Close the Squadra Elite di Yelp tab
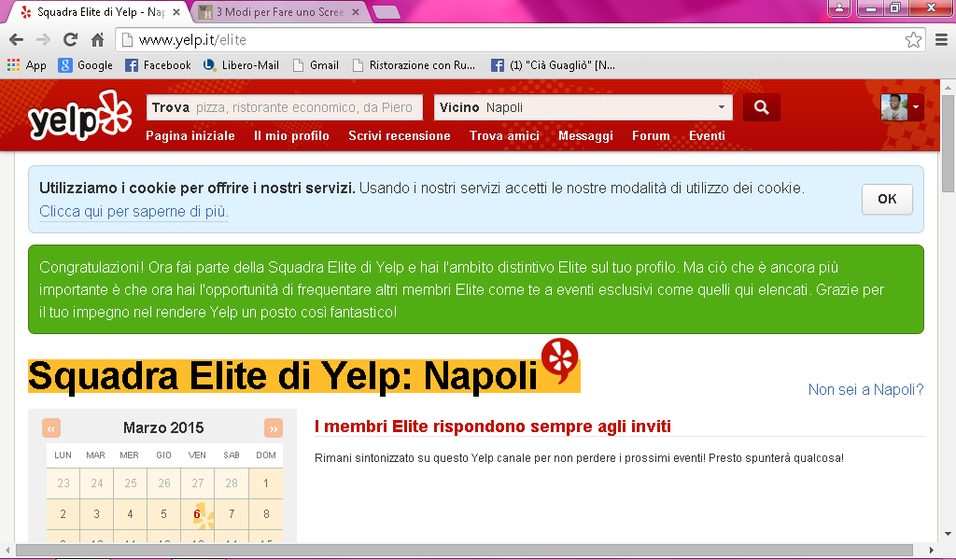This screenshot has width=956, height=560. 176,12
